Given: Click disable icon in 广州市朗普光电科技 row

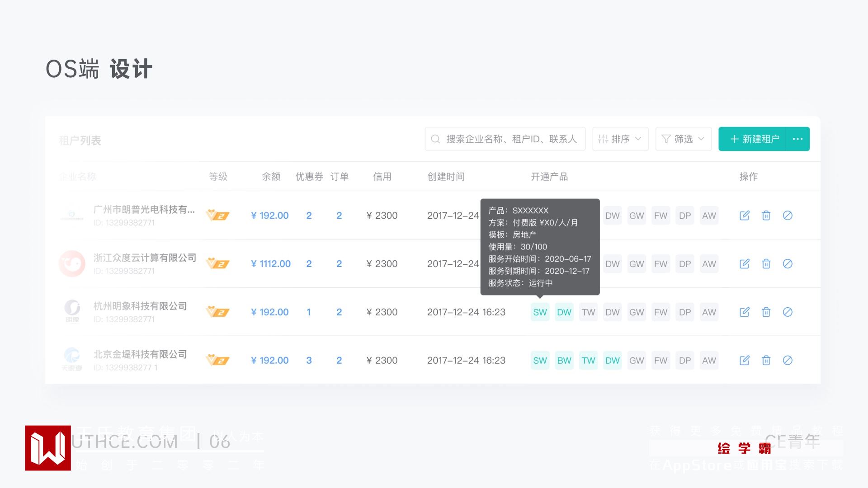Looking at the screenshot, I should (x=788, y=216).
